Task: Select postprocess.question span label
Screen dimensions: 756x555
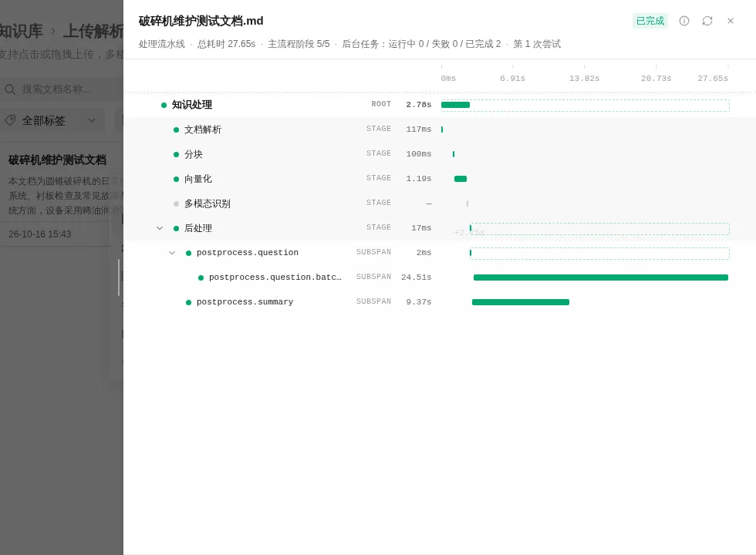Action: 248,253
